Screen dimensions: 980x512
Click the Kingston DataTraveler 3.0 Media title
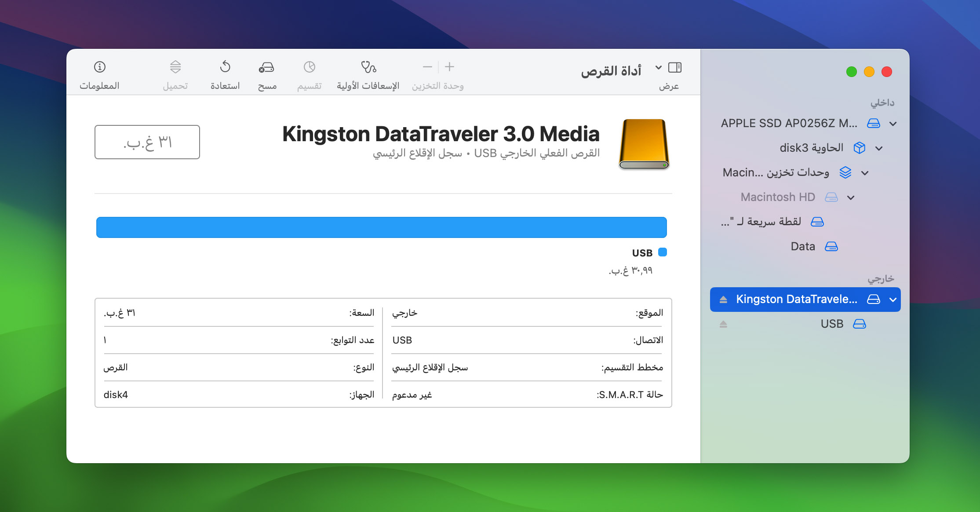tap(441, 134)
